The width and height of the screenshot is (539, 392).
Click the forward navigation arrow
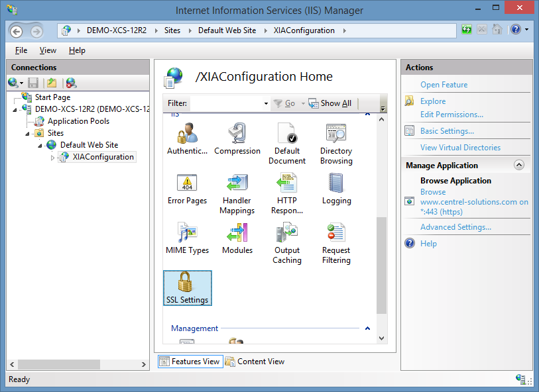36,32
